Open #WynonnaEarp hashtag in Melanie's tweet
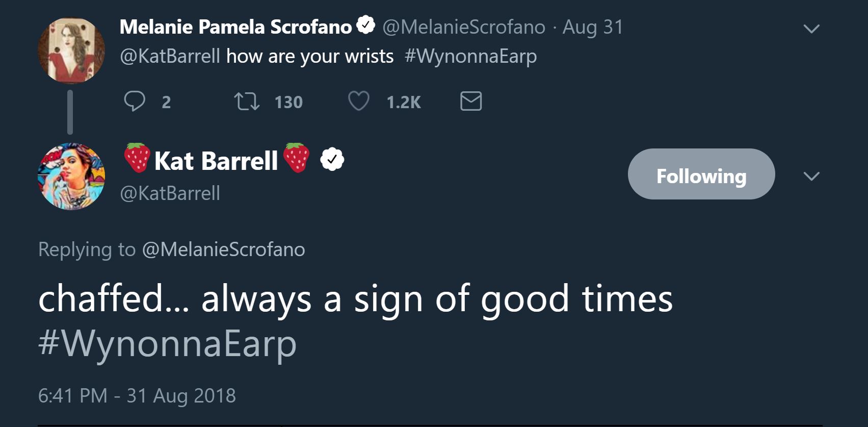868x427 pixels. click(470, 56)
